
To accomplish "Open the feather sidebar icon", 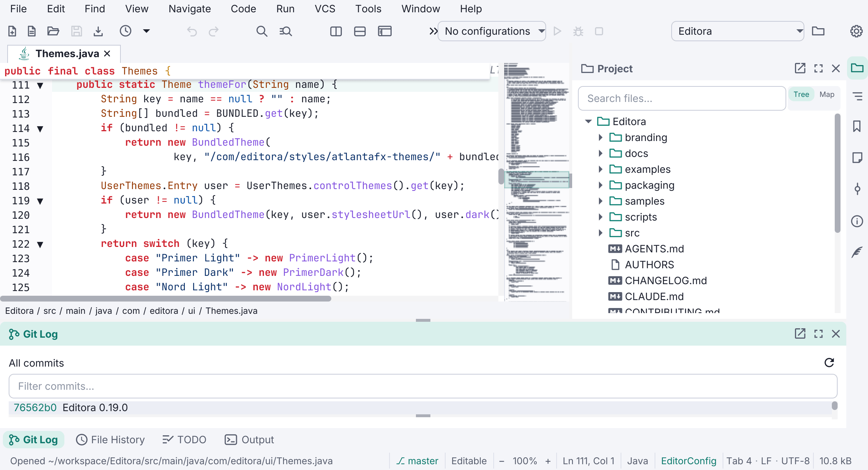I will pos(857,252).
